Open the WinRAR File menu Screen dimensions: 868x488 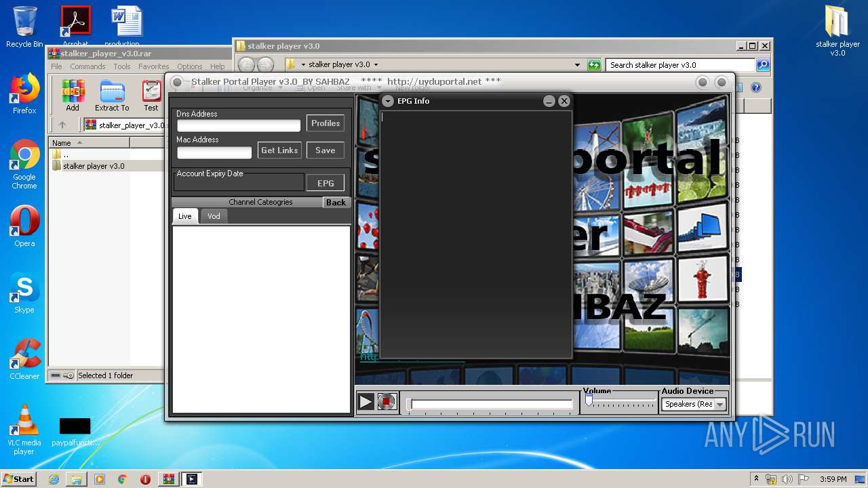pos(56,66)
